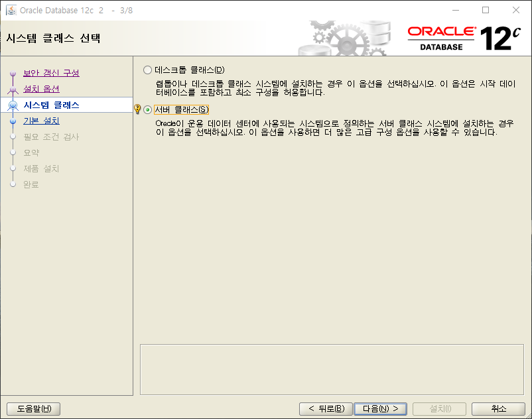
Task: Click the 기본 설치 step bullet icon
Action: 13,121
